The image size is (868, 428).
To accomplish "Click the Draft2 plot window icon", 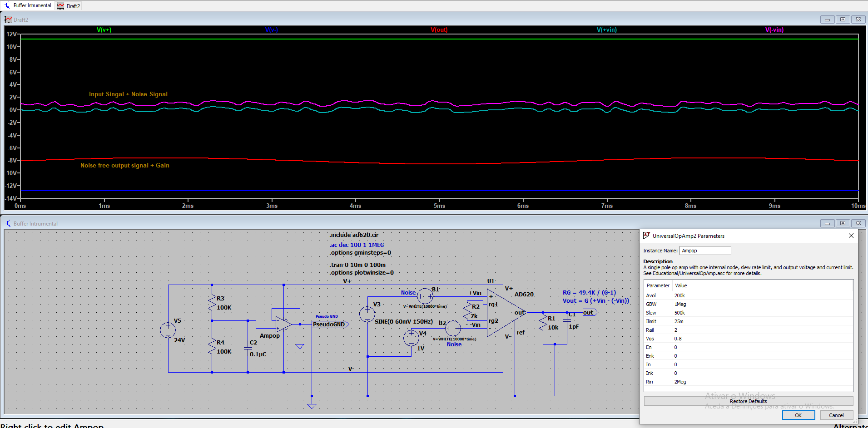I will (8, 20).
